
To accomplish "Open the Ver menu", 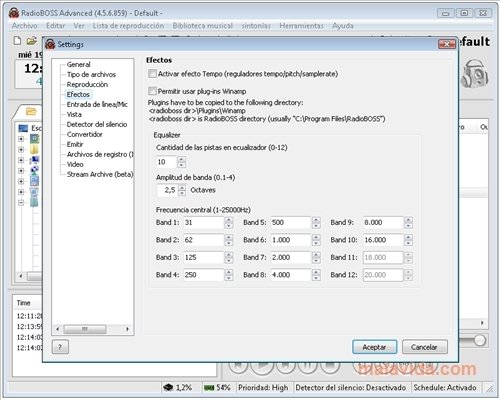I will coord(79,26).
